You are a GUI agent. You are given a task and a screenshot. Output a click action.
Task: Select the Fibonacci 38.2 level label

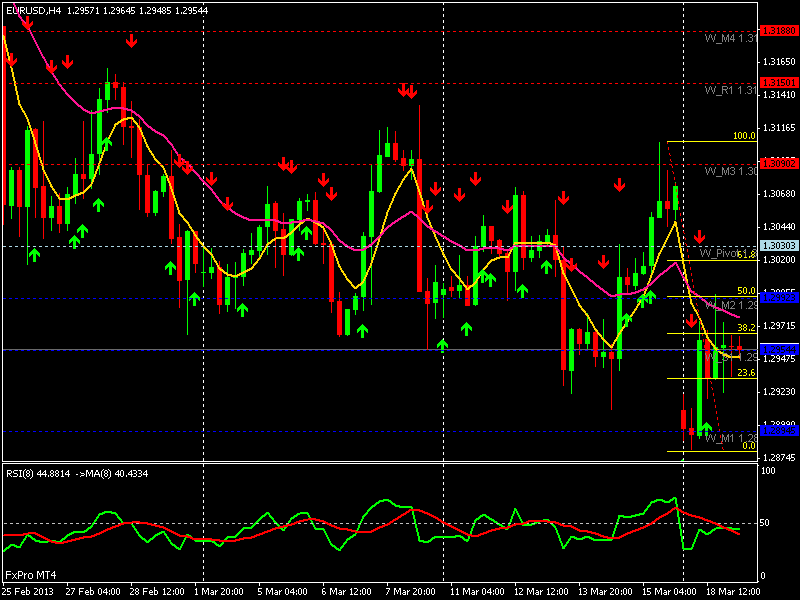746,328
